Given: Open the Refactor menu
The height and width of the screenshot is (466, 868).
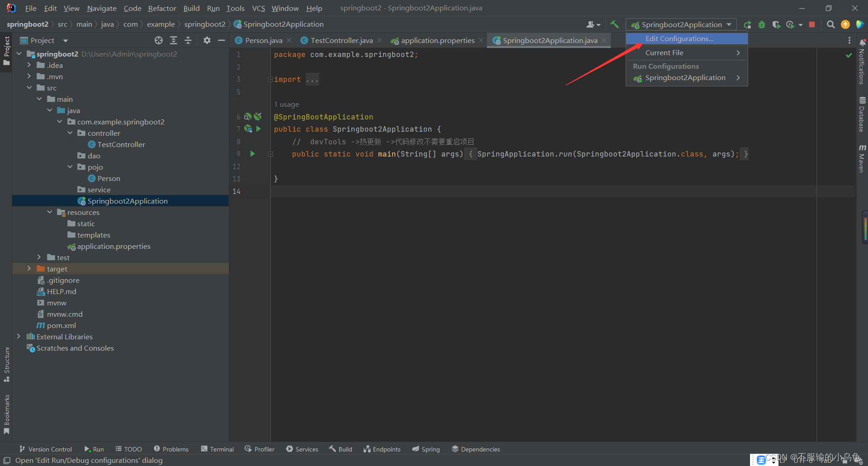Looking at the screenshot, I should click(x=162, y=8).
